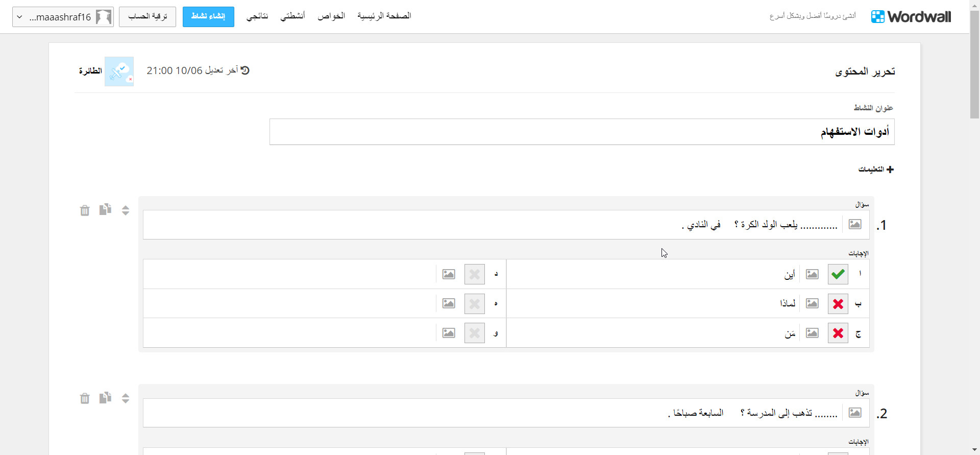Click reorder arrows for question 2
Image resolution: width=980 pixels, height=455 pixels.
[x=126, y=398]
